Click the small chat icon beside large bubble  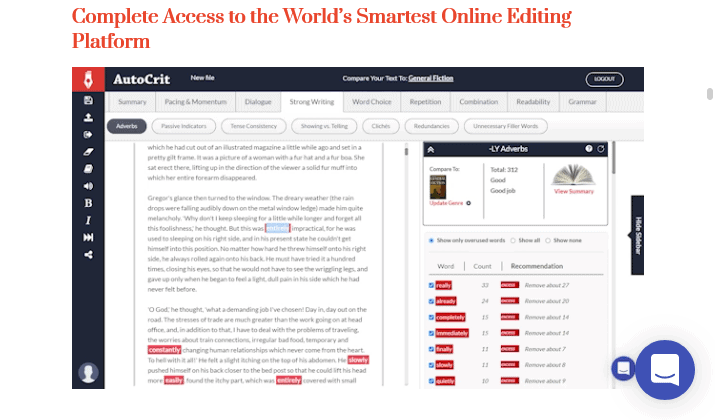(623, 368)
